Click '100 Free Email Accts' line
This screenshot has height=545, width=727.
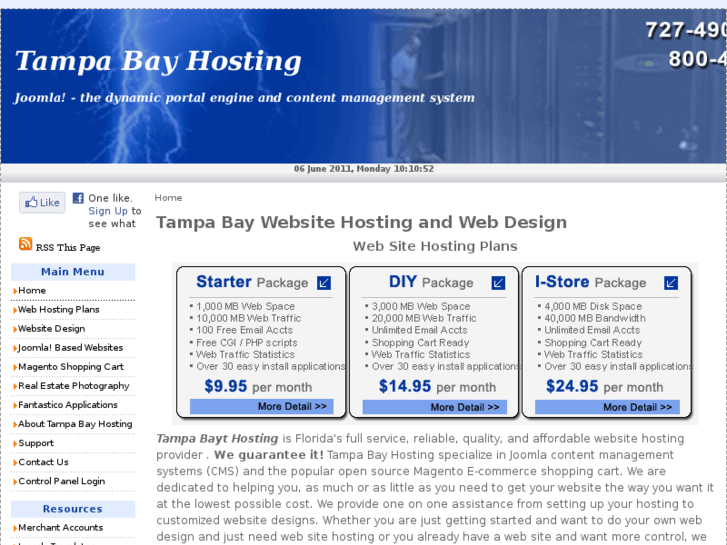coord(244,330)
